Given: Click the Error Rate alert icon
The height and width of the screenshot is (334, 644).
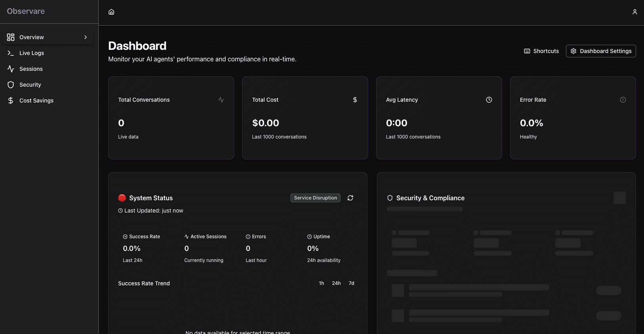Looking at the screenshot, I should pos(623,100).
